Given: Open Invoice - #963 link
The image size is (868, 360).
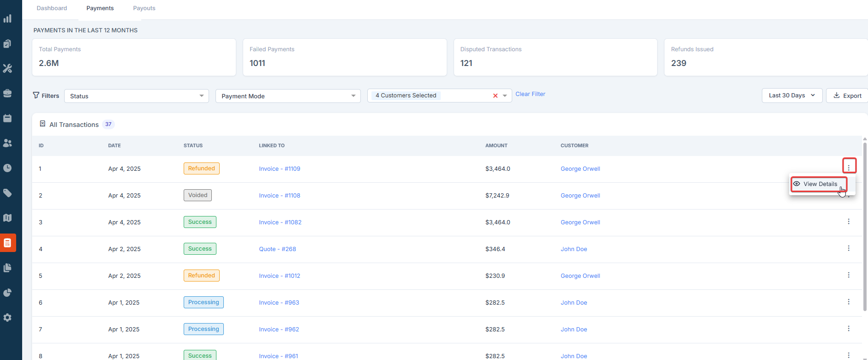Looking at the screenshot, I should click(x=279, y=302).
